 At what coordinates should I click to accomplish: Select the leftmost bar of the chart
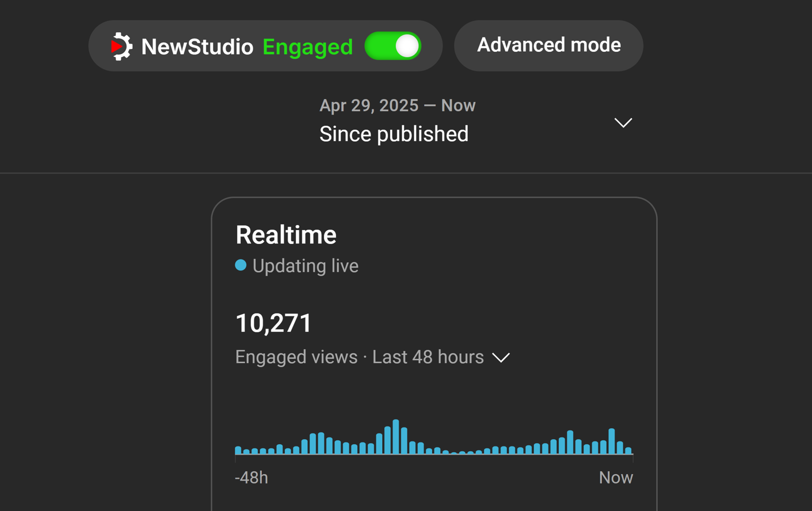point(238,450)
